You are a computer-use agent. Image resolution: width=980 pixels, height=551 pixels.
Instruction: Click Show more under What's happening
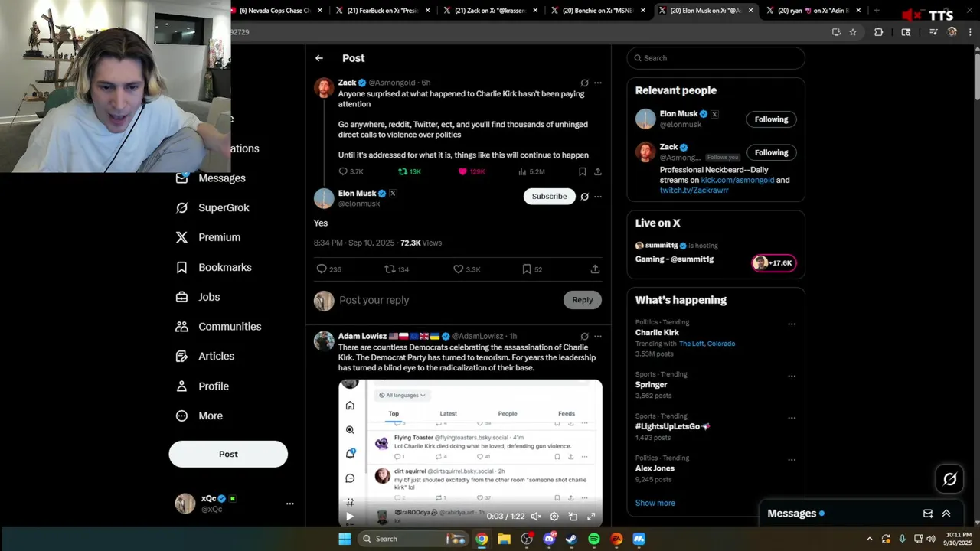pyautogui.click(x=655, y=503)
